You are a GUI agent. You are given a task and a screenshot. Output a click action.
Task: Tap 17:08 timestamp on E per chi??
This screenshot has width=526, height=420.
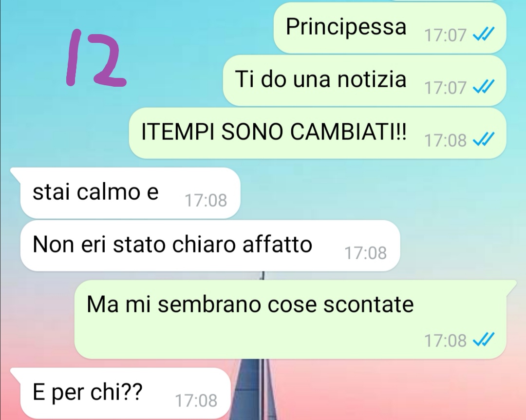pyautogui.click(x=196, y=401)
